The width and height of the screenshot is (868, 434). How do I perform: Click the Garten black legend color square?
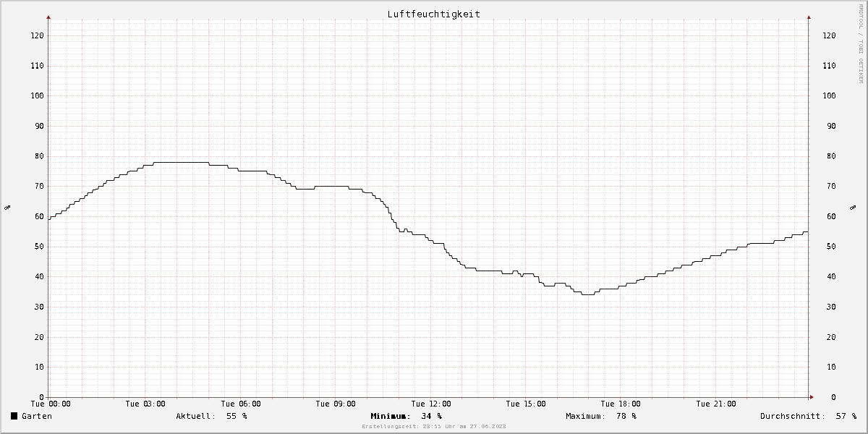pyautogui.click(x=14, y=416)
